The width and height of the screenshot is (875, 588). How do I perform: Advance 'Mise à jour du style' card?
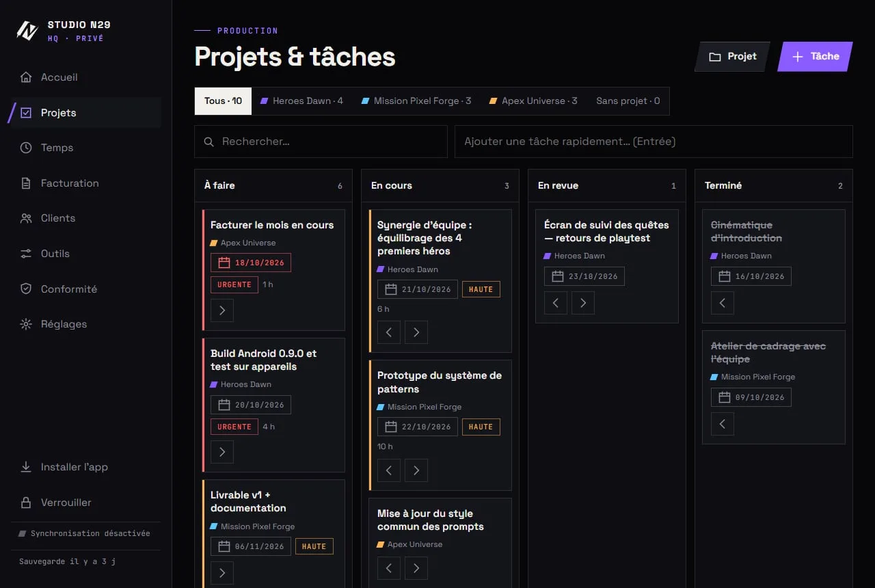[x=416, y=568]
